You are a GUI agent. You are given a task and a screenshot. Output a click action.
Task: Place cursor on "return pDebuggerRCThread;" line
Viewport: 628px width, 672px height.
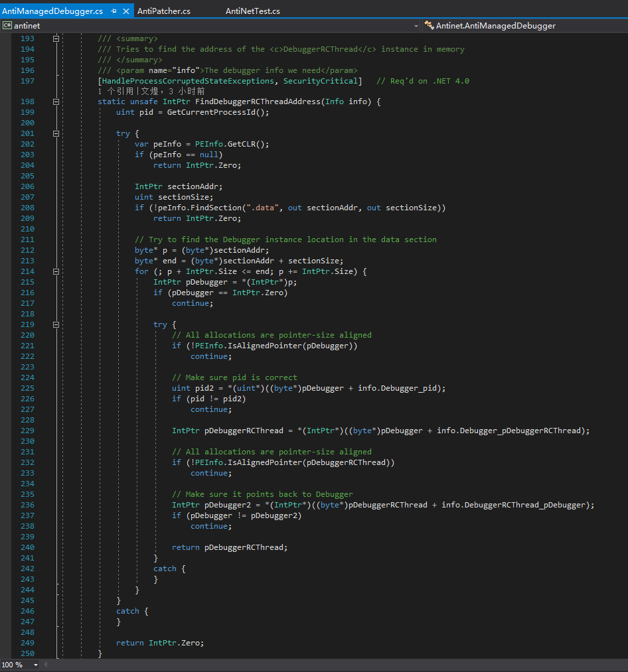coord(230,547)
